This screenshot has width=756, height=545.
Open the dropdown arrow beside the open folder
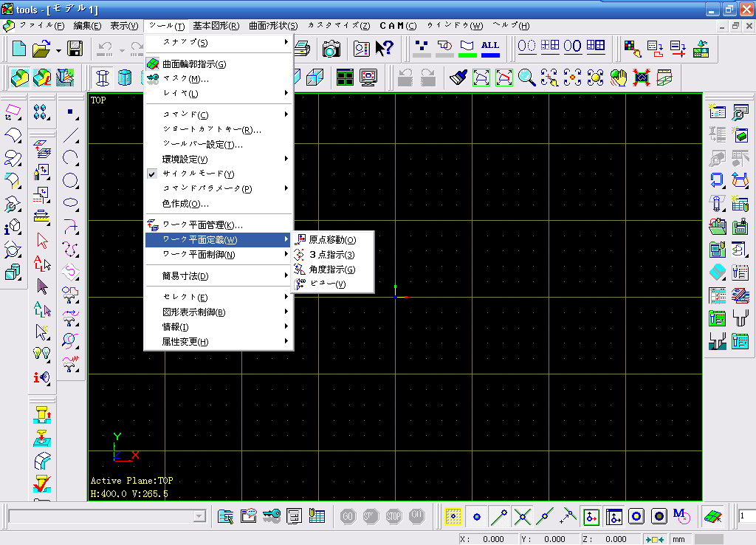[x=58, y=49]
